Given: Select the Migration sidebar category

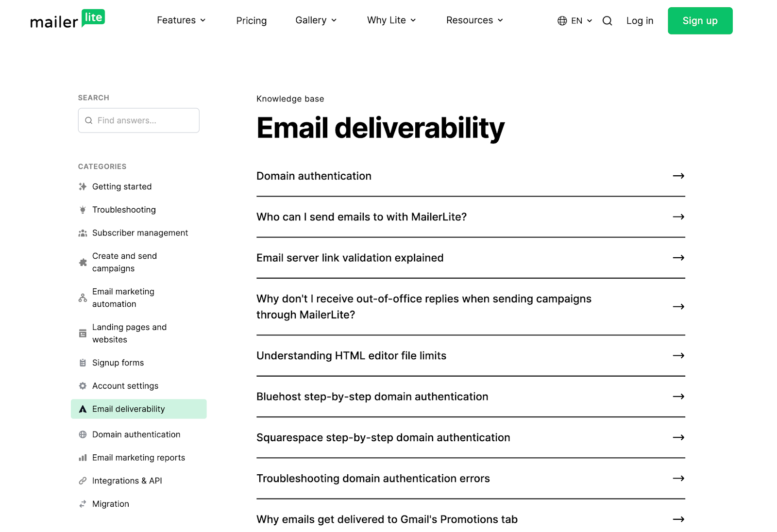Looking at the screenshot, I should tap(110, 504).
